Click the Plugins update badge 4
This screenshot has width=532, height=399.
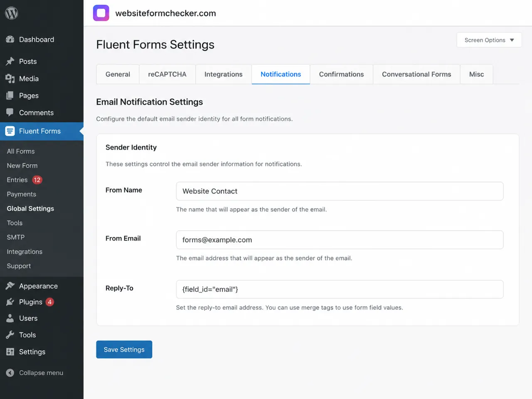click(49, 302)
